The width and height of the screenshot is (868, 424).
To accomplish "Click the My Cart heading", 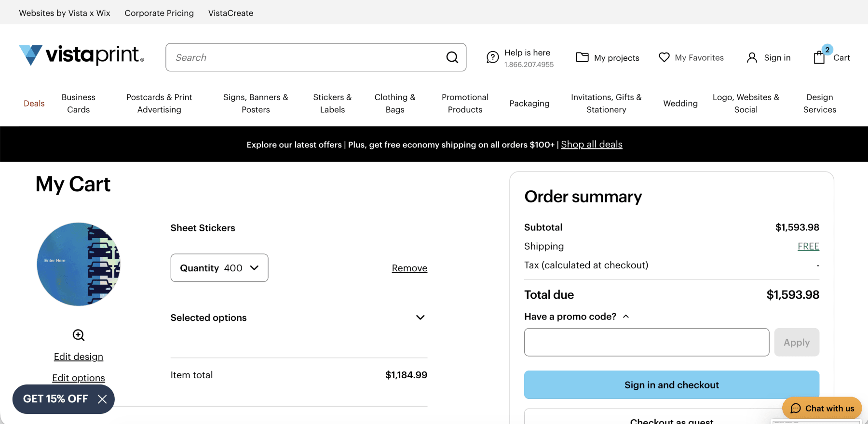I will 73,185.
